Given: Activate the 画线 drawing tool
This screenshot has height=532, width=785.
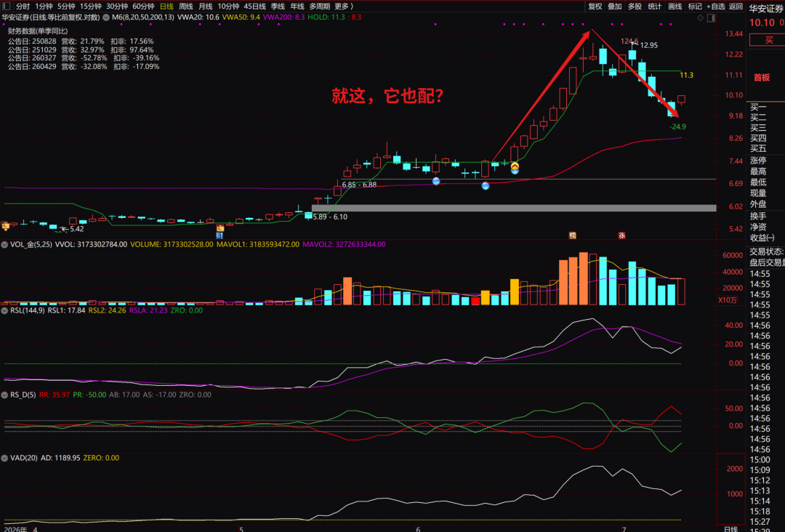Looking at the screenshot, I should [675, 7].
